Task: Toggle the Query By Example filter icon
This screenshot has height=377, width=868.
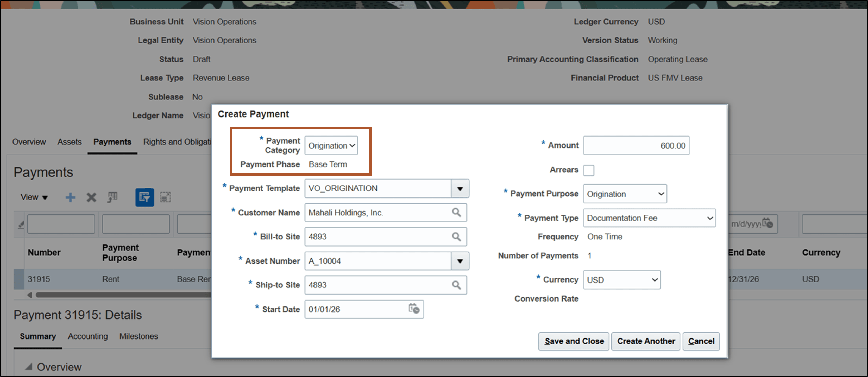Action: (144, 197)
